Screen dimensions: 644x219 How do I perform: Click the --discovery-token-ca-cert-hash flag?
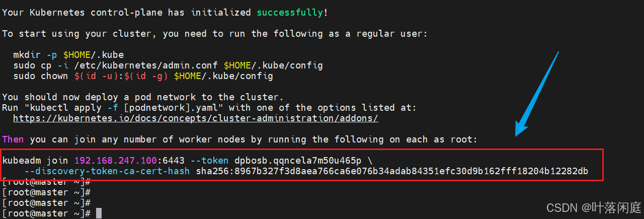107,171
